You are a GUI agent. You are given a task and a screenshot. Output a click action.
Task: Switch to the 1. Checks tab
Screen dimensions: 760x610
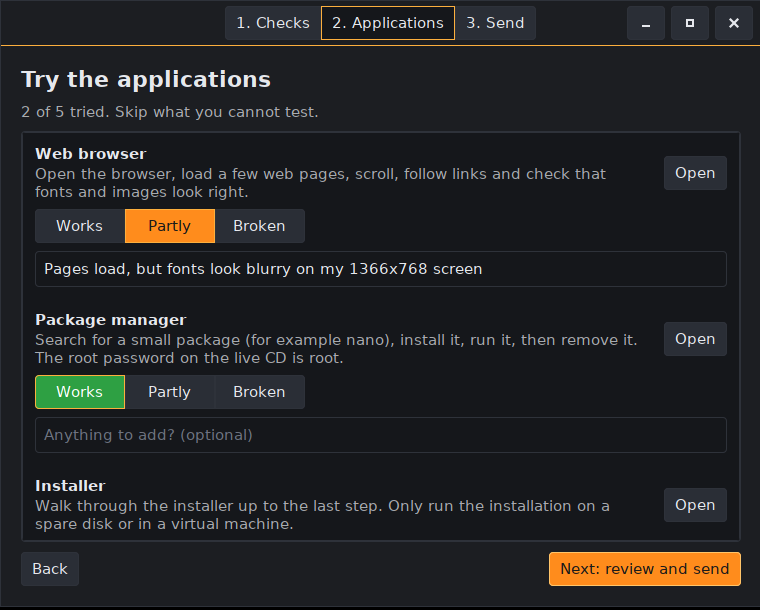273,23
